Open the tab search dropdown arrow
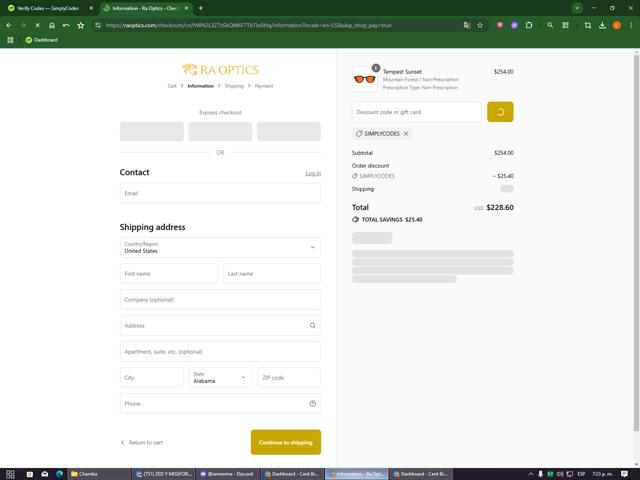 (577, 8)
